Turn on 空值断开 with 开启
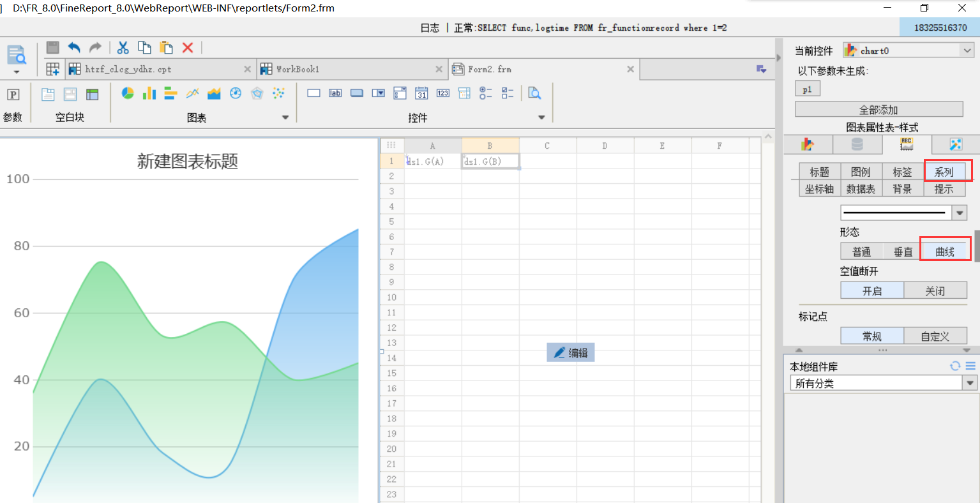Image resolution: width=980 pixels, height=503 pixels. (x=872, y=290)
